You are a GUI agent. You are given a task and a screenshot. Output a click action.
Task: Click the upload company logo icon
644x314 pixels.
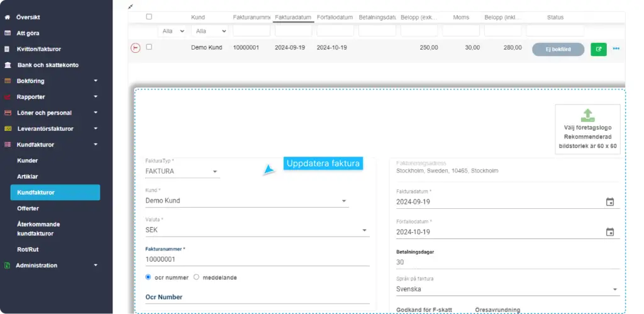(x=588, y=116)
